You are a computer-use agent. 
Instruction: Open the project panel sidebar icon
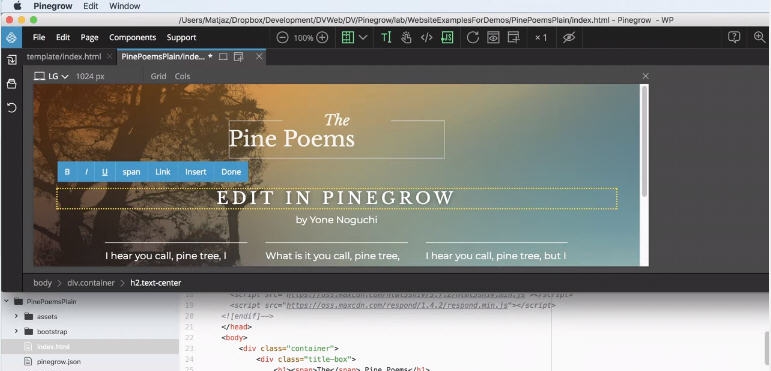coord(11,84)
